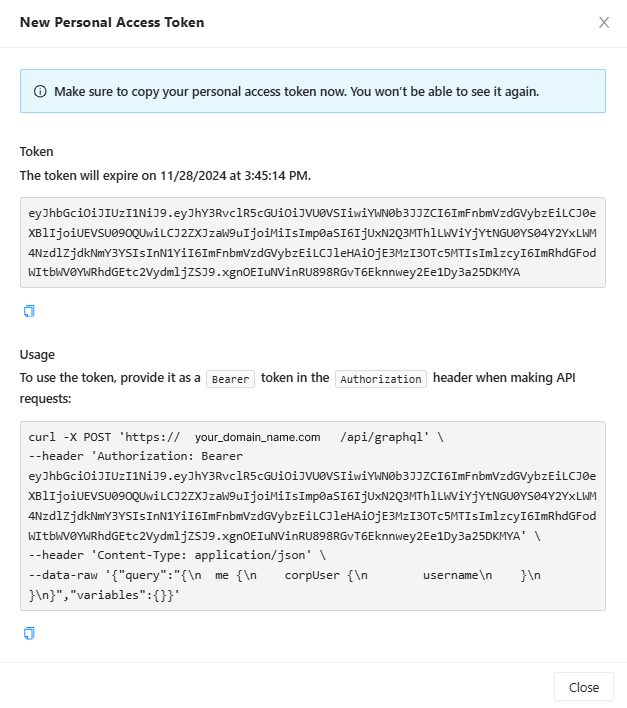Copy the usage curl command

(29, 633)
